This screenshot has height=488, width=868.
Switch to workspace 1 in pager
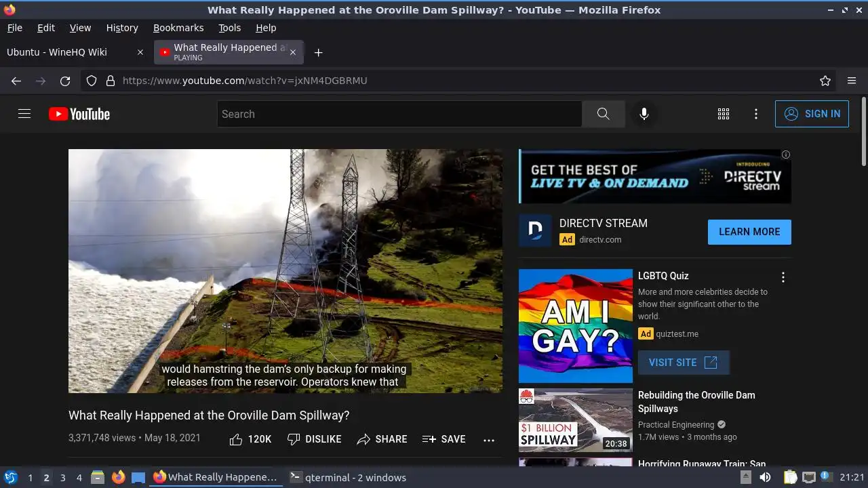[x=30, y=478]
